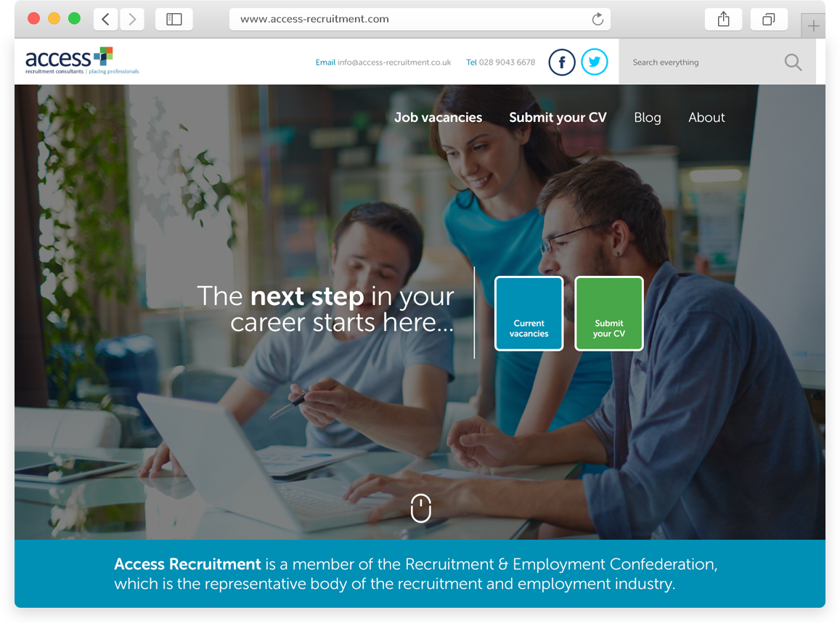This screenshot has height=623, width=840.
Task: Click the green Submit your CV button
Action: click(608, 314)
